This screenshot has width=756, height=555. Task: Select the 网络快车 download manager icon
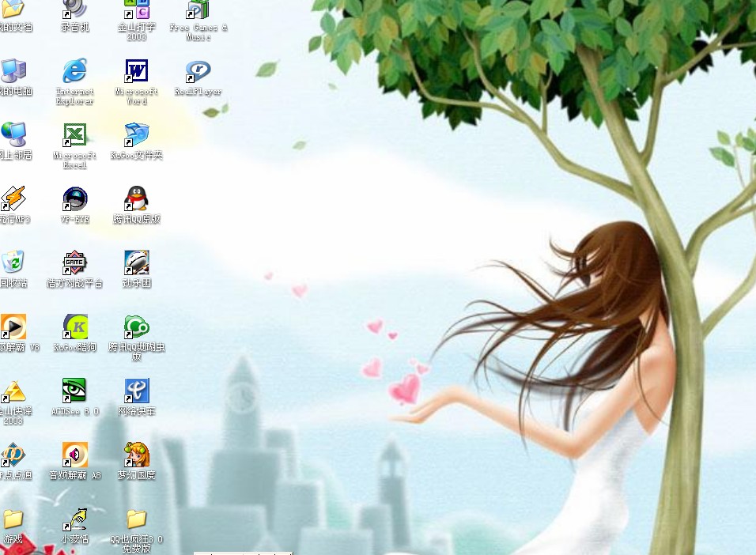(137, 391)
